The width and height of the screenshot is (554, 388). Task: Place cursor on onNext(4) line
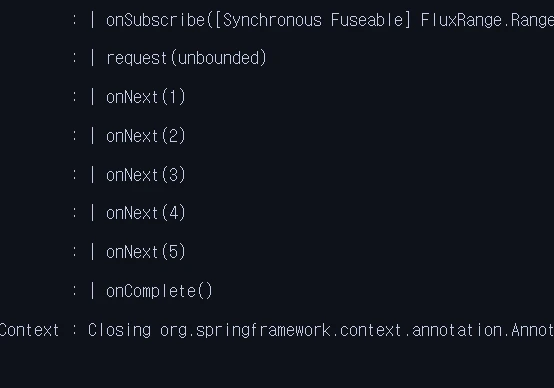pos(146,213)
